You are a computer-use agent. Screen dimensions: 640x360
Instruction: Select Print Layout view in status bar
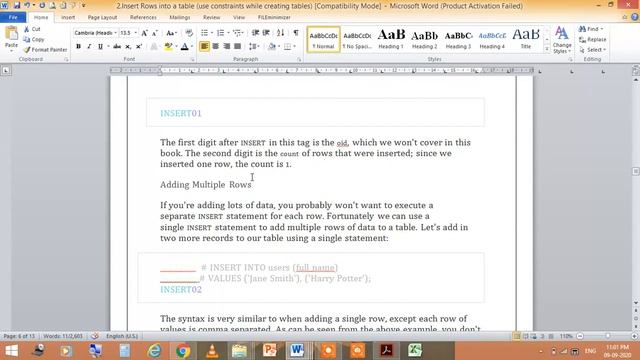[516, 336]
